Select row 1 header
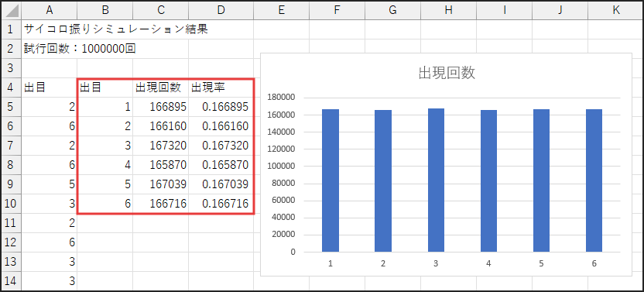Image resolution: width=644 pixels, height=292 pixels. coord(11,29)
